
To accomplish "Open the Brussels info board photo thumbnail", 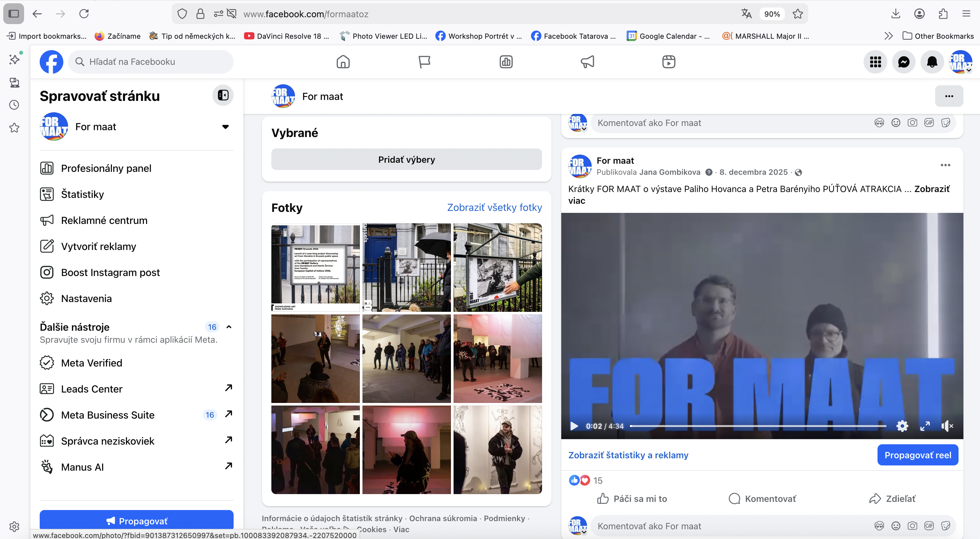I will pos(315,268).
